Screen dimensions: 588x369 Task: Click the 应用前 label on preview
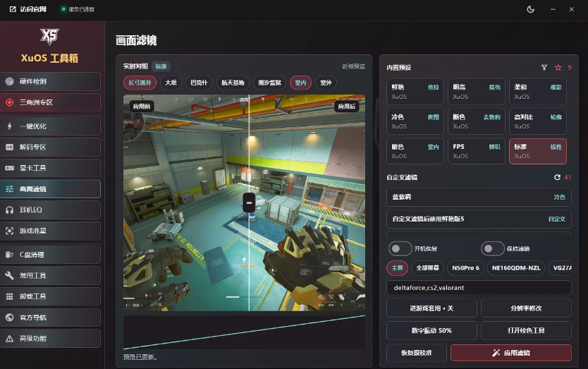click(x=142, y=107)
